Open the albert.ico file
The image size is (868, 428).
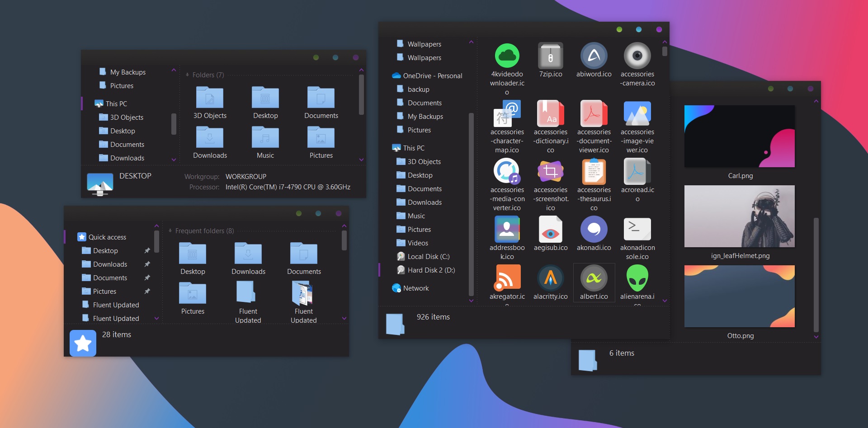(594, 279)
